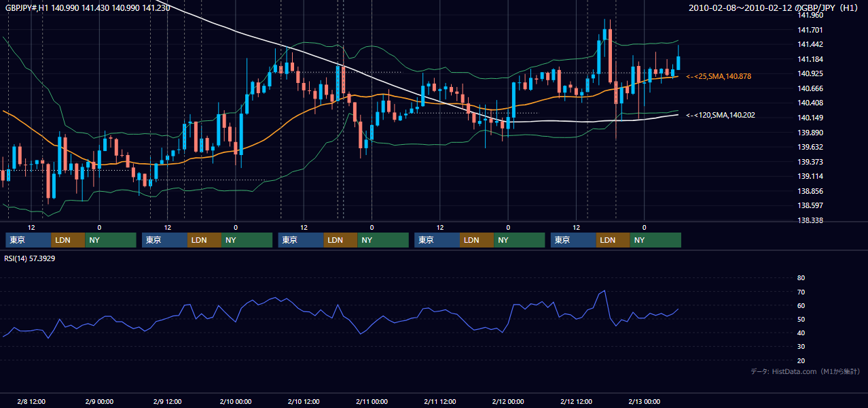Click price axis label 139.890
The height and width of the screenshot is (408, 868).
(811, 133)
